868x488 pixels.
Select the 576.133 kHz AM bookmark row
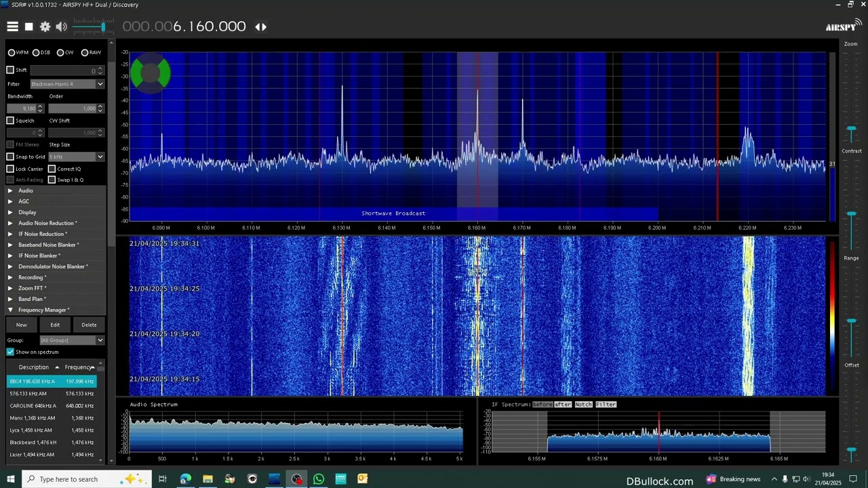pyautogui.click(x=52, y=394)
